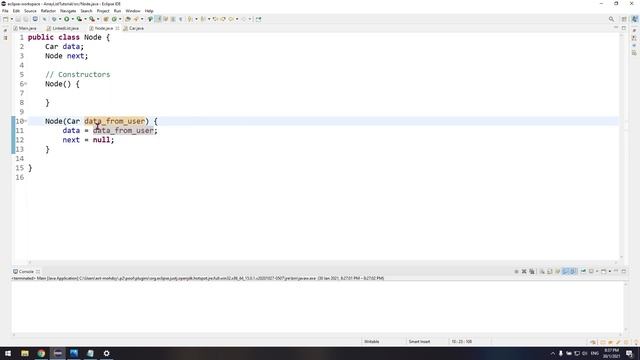Click the Coverage run toolbar icon

point(79,19)
